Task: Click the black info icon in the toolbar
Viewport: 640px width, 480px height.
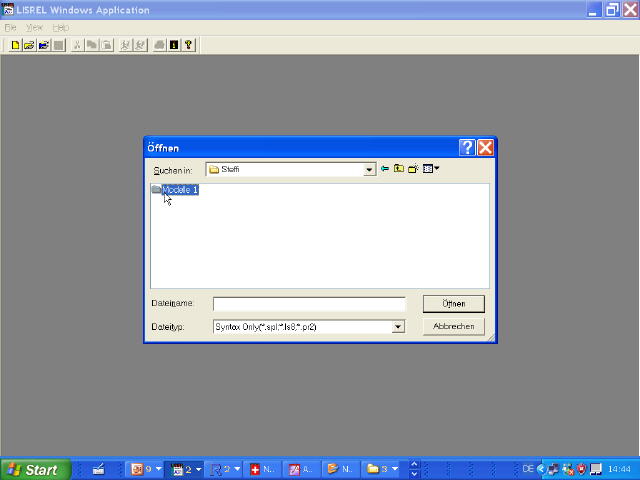Action: (x=174, y=45)
